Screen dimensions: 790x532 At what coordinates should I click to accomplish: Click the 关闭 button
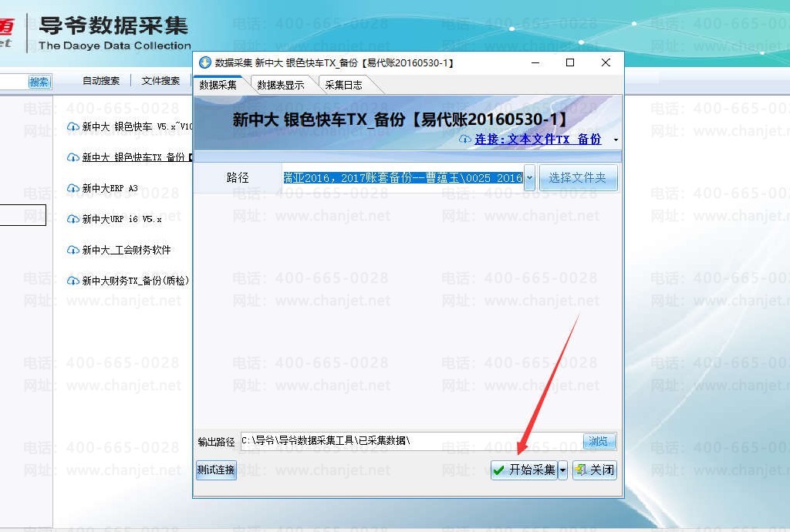[x=595, y=470]
